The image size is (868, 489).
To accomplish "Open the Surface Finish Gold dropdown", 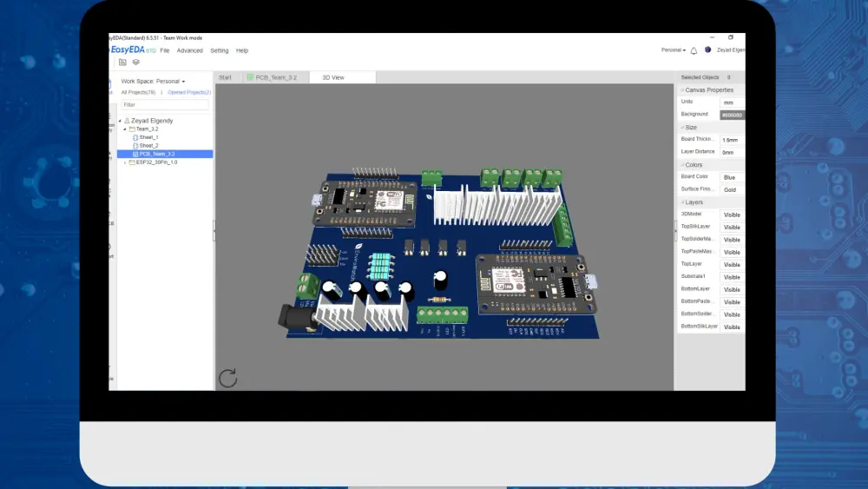I will 732,190.
